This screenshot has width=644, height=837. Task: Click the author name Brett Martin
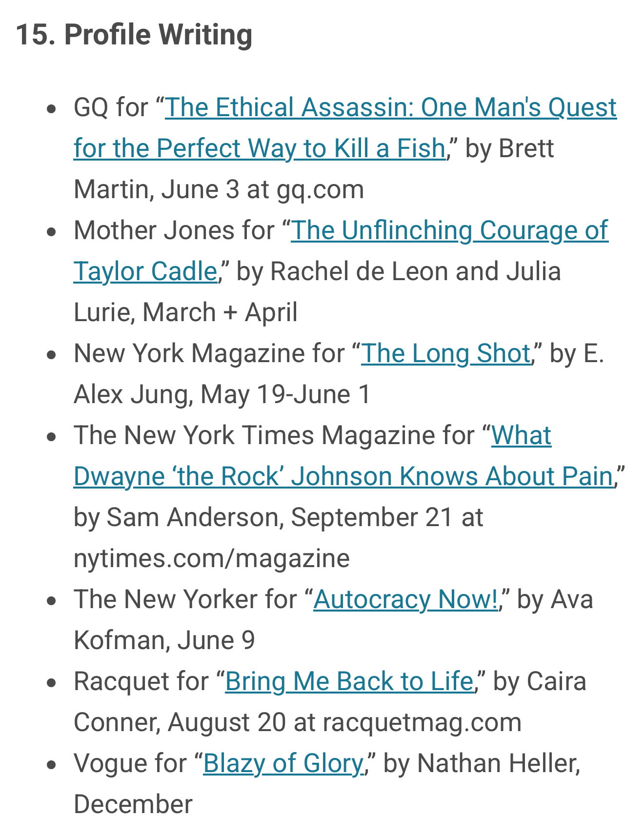coord(527,148)
